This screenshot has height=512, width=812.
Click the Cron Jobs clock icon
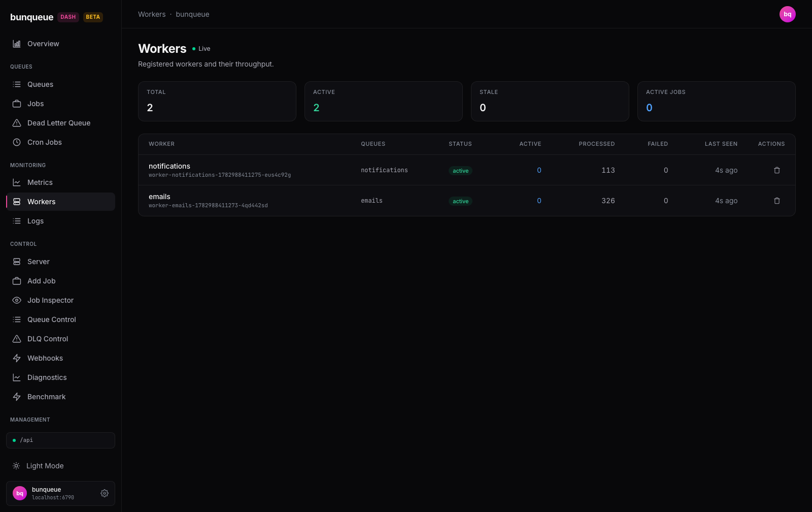17,142
